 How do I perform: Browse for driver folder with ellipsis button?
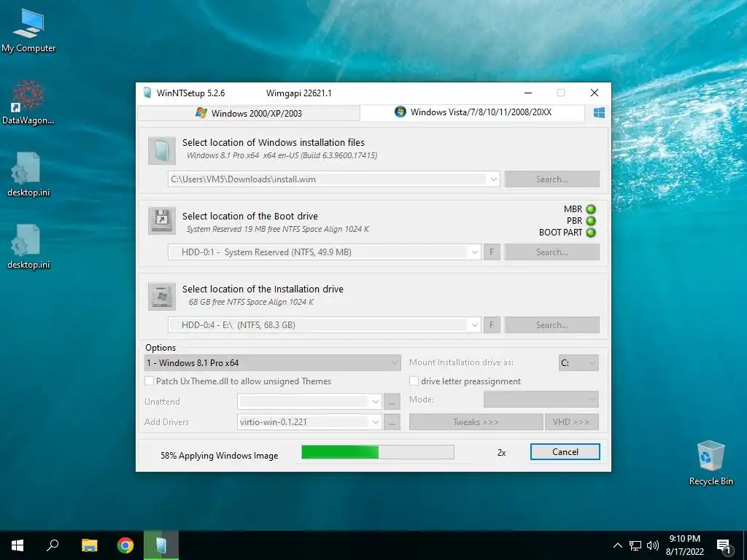392,422
